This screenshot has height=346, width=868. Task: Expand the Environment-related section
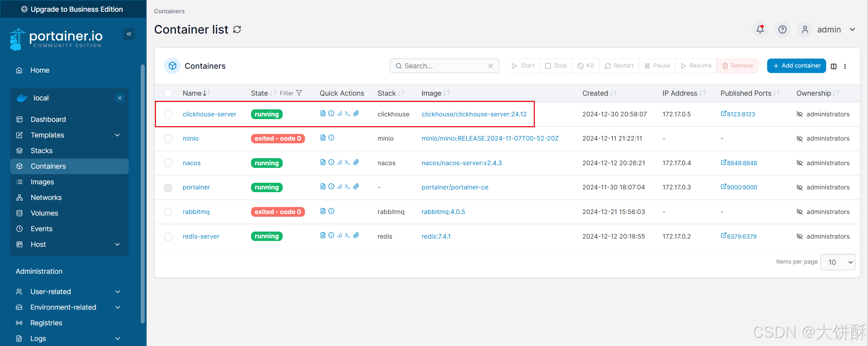point(69,307)
